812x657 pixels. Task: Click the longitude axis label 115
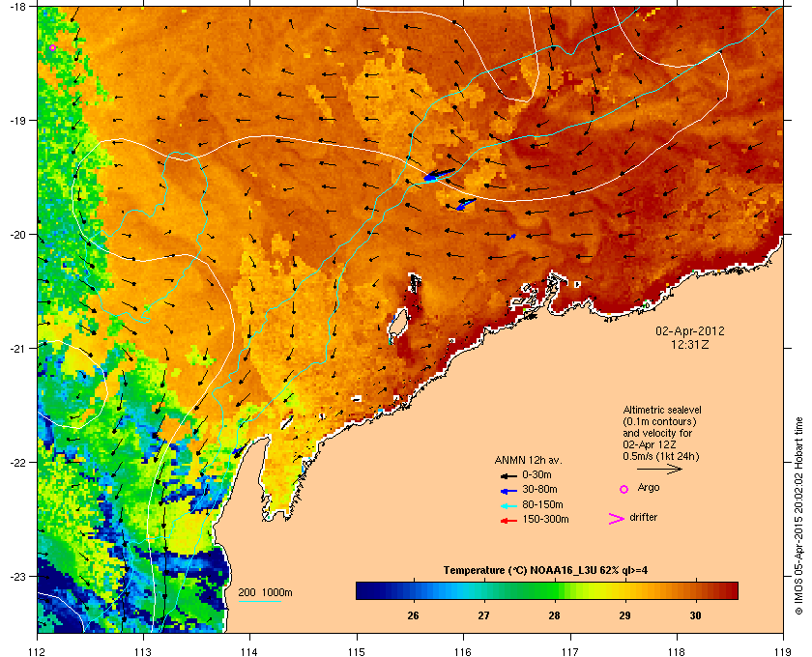tap(357, 651)
